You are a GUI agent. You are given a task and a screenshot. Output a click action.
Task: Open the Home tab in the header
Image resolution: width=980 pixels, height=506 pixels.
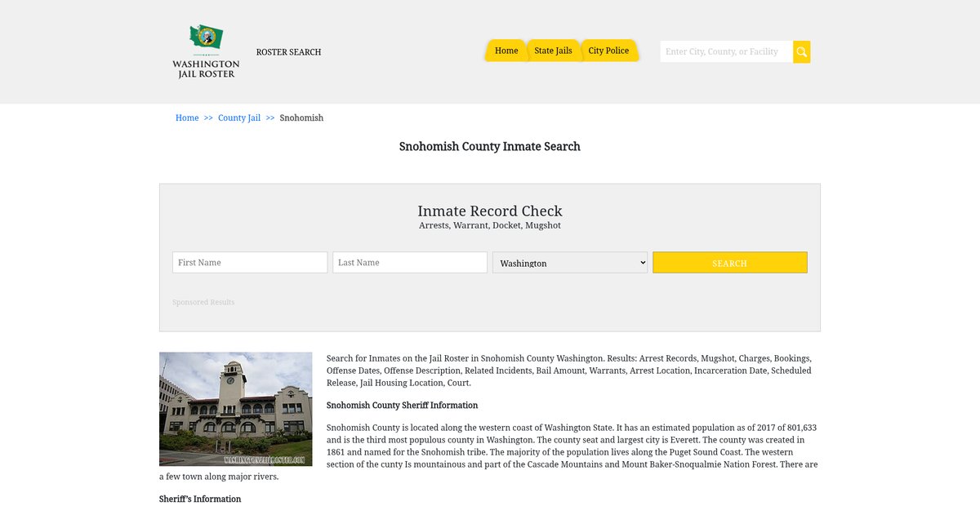[506, 51]
